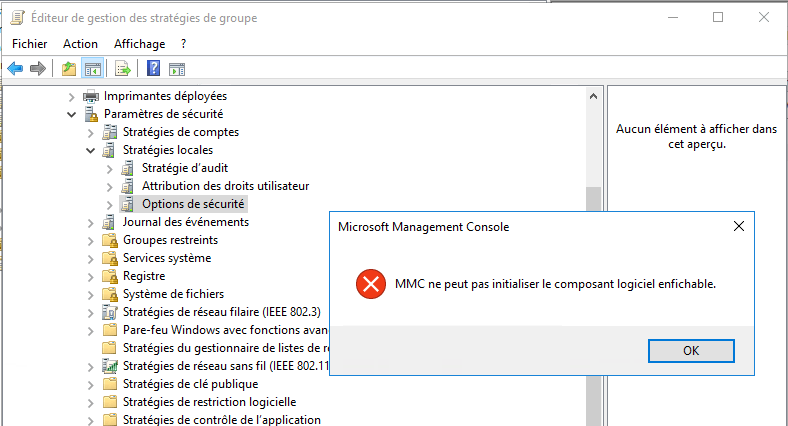The height and width of the screenshot is (426, 788).
Task: Click the Services système folder icon
Action: tap(110, 258)
